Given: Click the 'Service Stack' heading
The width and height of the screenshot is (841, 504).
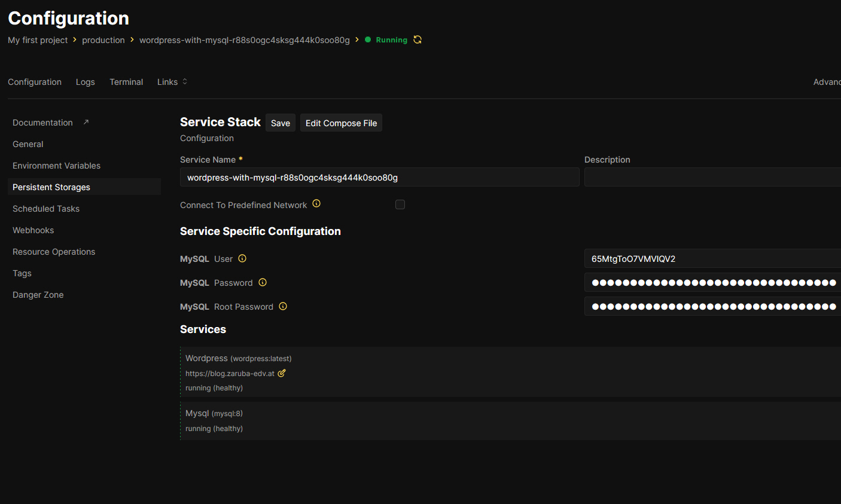Looking at the screenshot, I should pyautogui.click(x=220, y=122).
